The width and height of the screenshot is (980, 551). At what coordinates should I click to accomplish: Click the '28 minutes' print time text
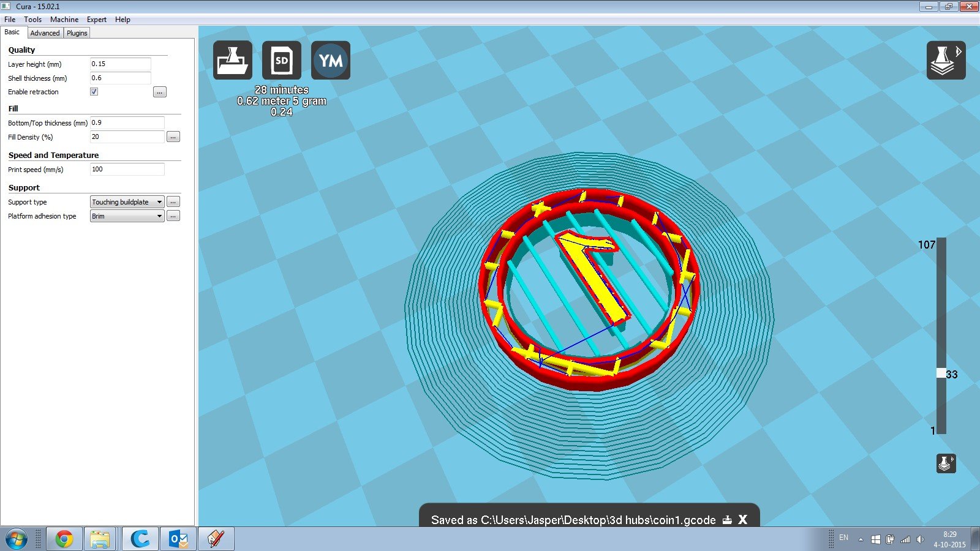282,90
